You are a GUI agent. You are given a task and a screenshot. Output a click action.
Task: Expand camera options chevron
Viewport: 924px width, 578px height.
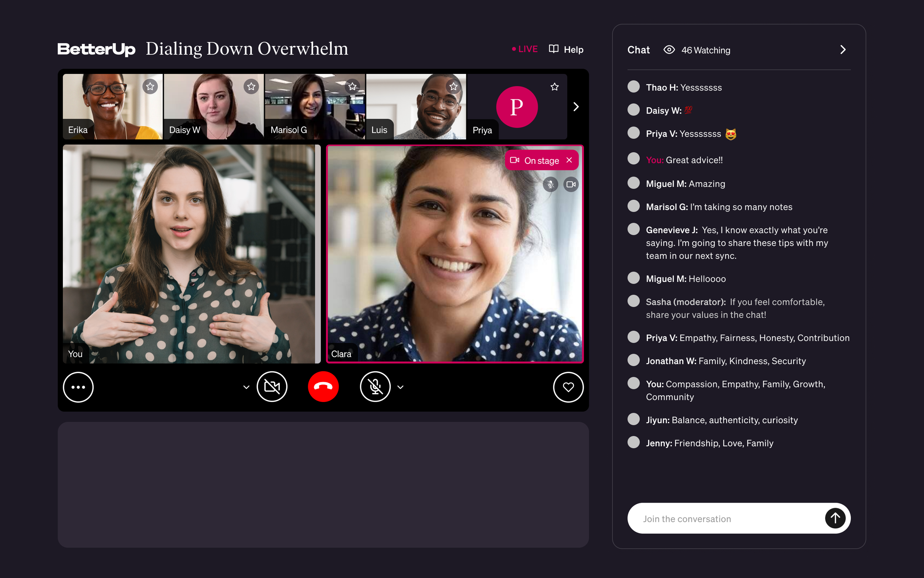tap(247, 387)
